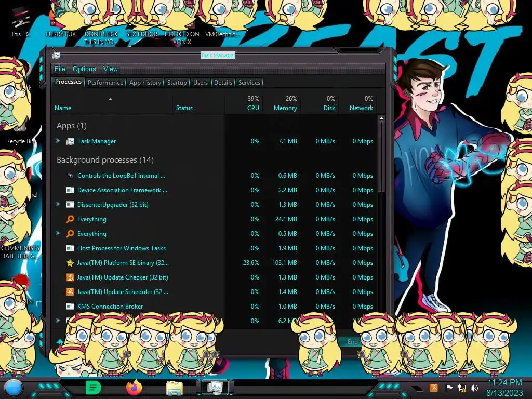Select the KMS Connection Broker row

point(215,307)
